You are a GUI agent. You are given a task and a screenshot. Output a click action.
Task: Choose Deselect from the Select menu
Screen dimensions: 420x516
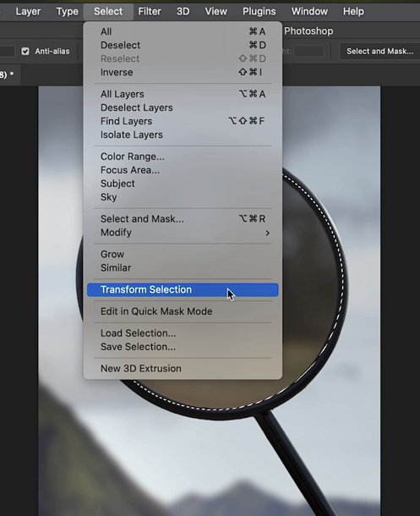(x=183, y=45)
